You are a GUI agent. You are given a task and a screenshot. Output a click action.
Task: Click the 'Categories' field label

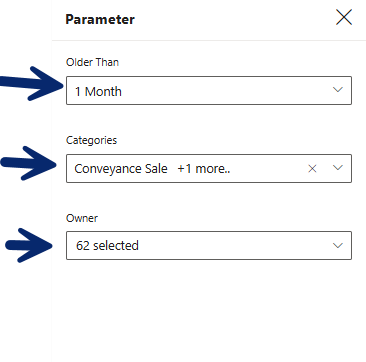tap(91, 140)
